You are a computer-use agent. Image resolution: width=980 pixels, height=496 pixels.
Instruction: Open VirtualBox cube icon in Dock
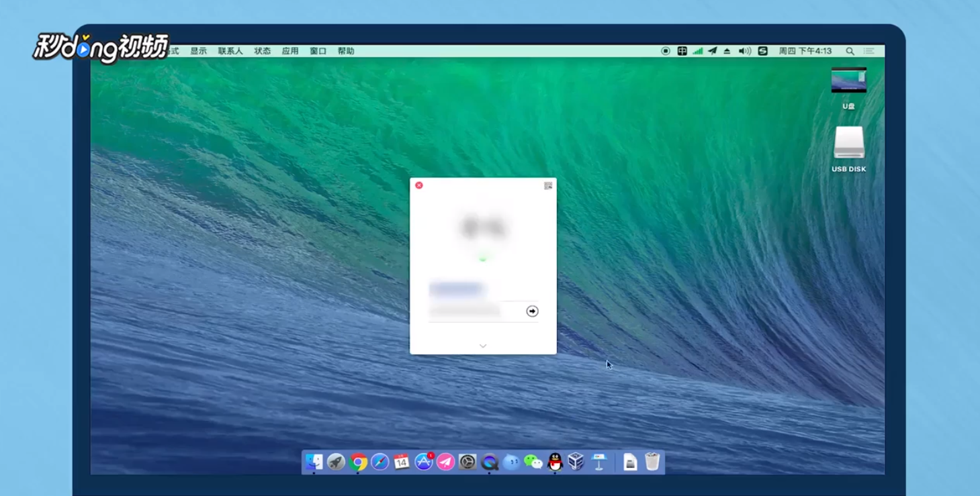(576, 462)
